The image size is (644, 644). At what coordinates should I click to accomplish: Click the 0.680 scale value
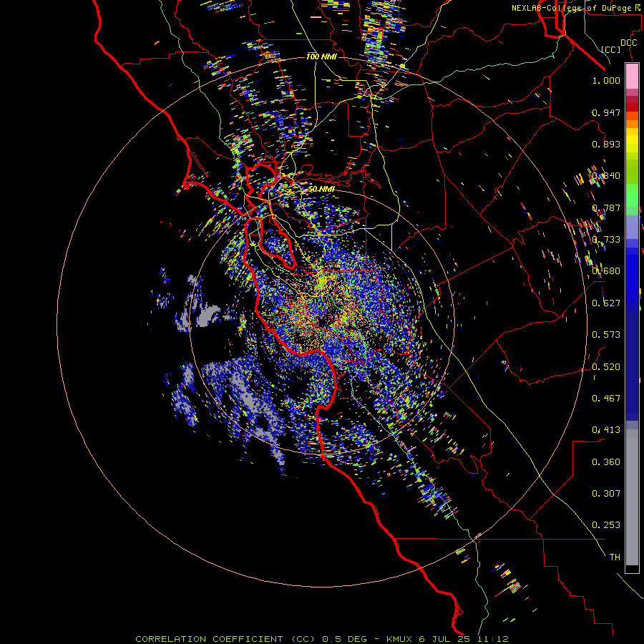pyautogui.click(x=606, y=271)
